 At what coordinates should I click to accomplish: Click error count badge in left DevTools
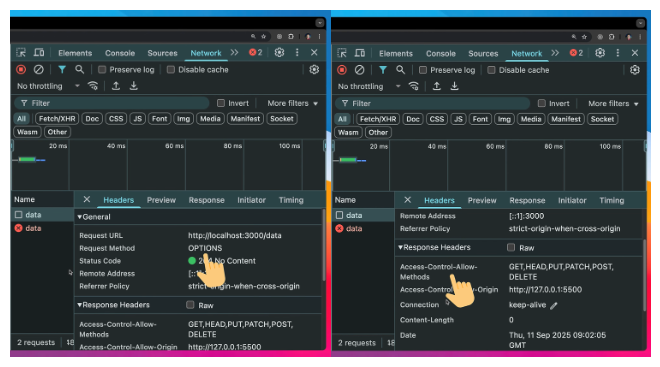[255, 53]
